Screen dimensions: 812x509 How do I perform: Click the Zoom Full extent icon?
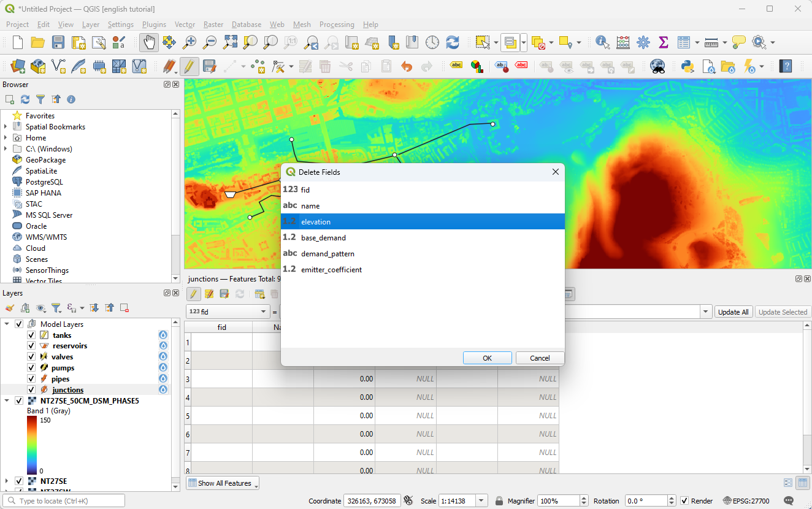pos(230,42)
